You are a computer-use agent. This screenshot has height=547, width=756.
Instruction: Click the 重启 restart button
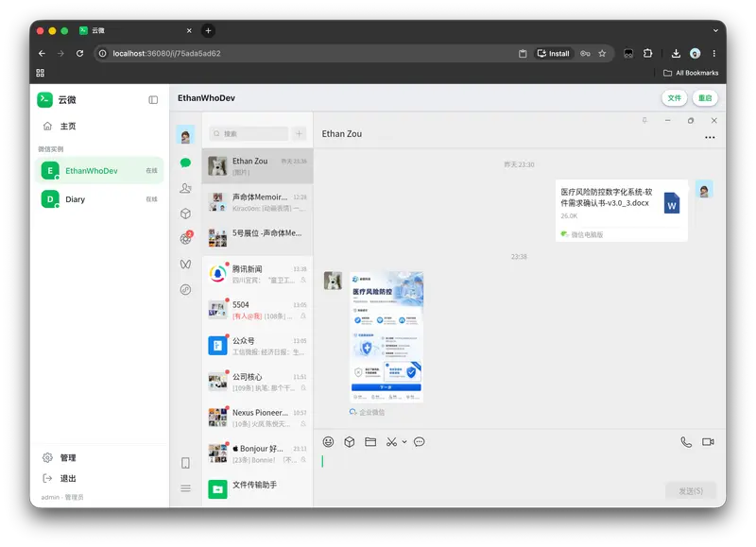pyautogui.click(x=705, y=98)
